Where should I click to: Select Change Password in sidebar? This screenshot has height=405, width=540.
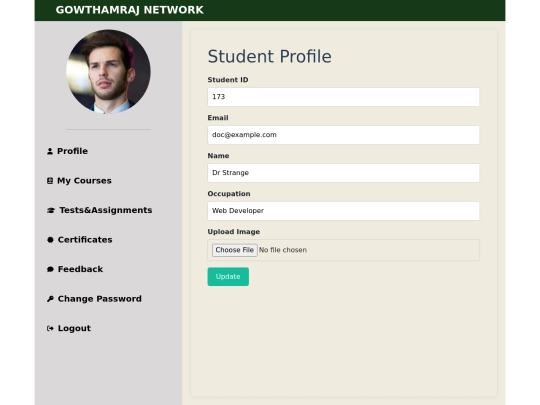click(x=100, y=299)
